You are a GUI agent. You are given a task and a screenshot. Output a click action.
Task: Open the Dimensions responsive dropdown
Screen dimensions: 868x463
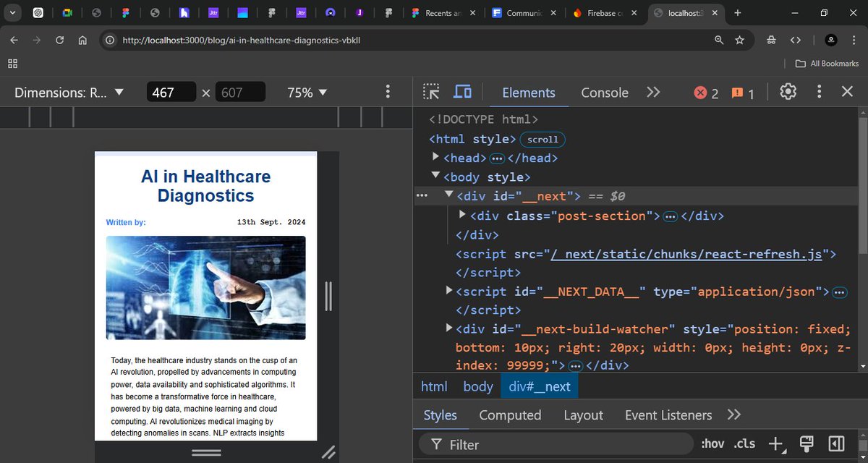[x=69, y=93]
